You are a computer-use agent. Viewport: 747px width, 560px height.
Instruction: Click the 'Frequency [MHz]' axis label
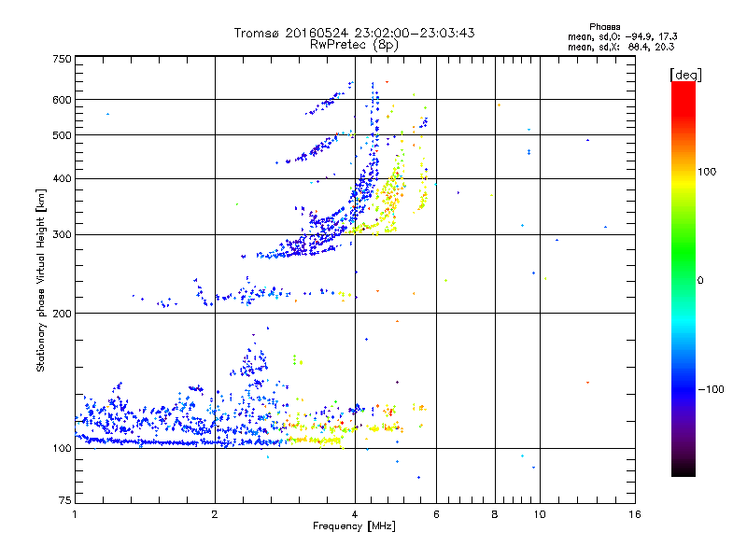[354, 526]
